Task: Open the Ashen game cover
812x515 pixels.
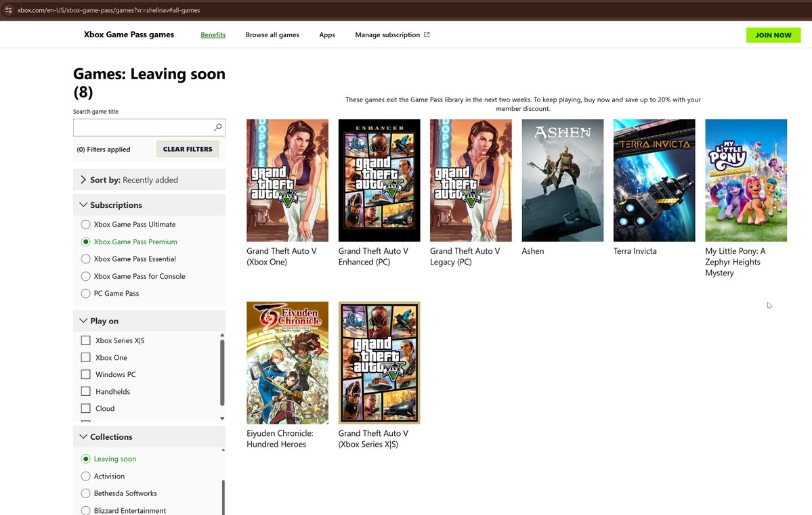Action: coord(562,180)
